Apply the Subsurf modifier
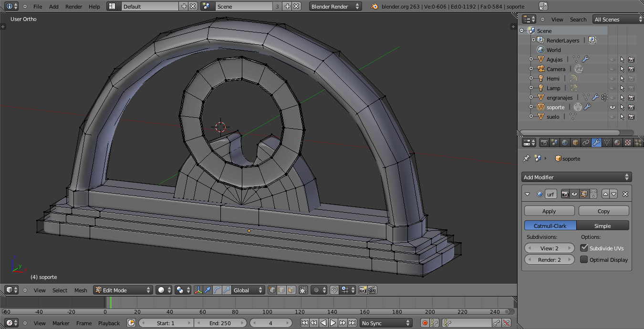 tap(549, 211)
